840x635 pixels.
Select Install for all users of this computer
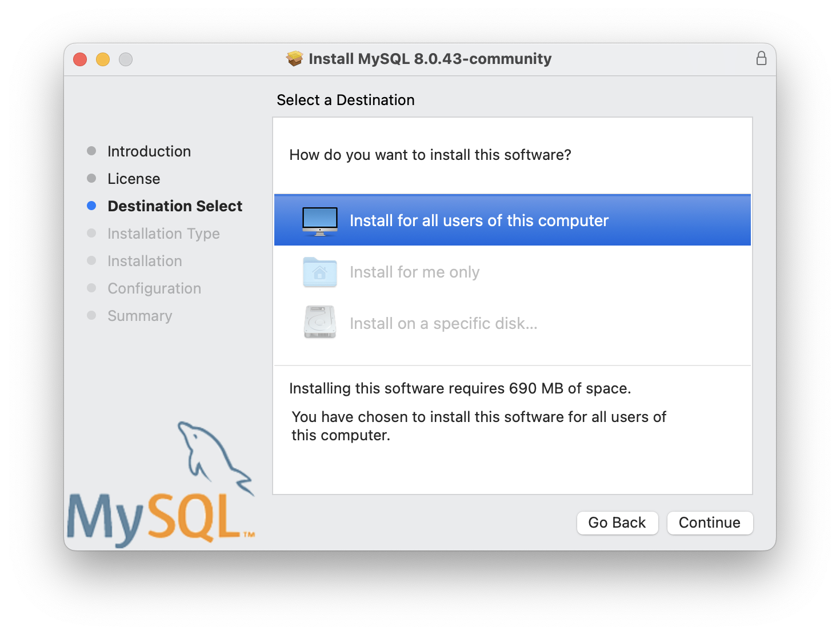(513, 220)
